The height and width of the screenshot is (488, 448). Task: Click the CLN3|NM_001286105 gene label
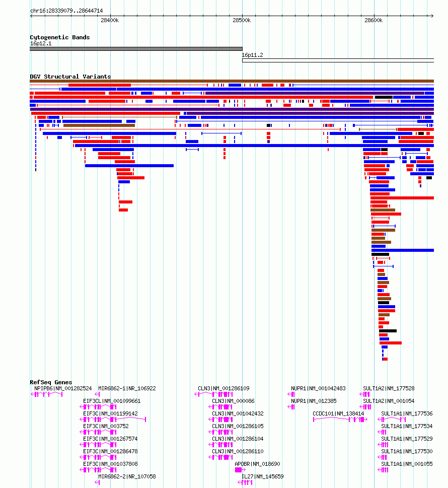click(x=238, y=426)
